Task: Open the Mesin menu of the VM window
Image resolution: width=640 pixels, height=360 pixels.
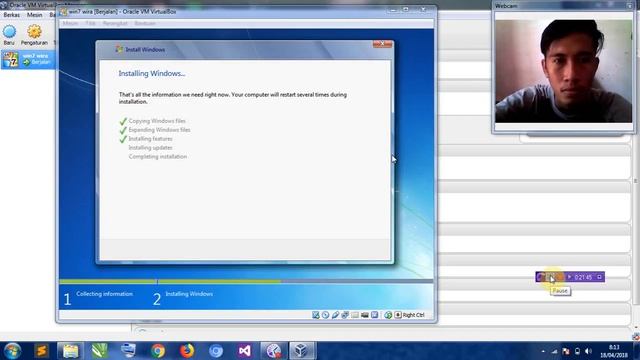Action: 70,23
